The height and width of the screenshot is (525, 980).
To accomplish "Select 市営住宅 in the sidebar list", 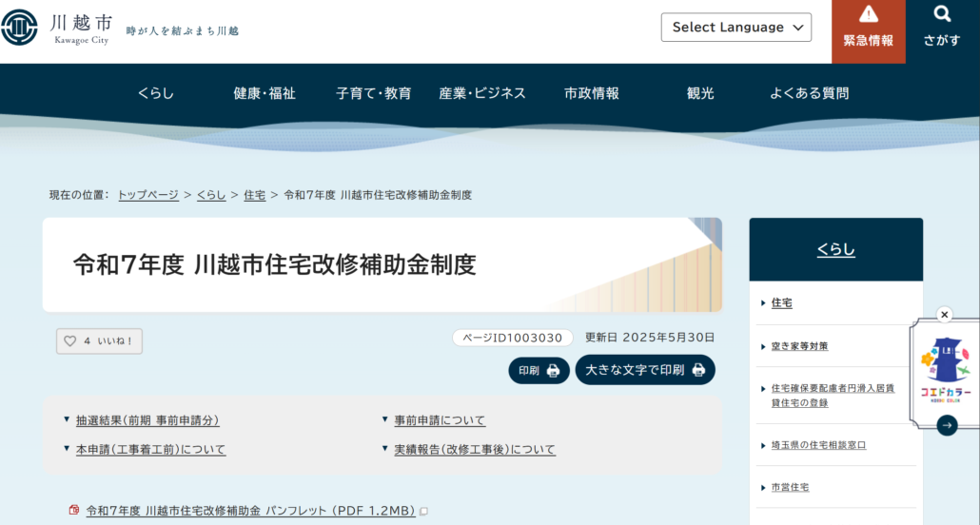I will 790,488.
